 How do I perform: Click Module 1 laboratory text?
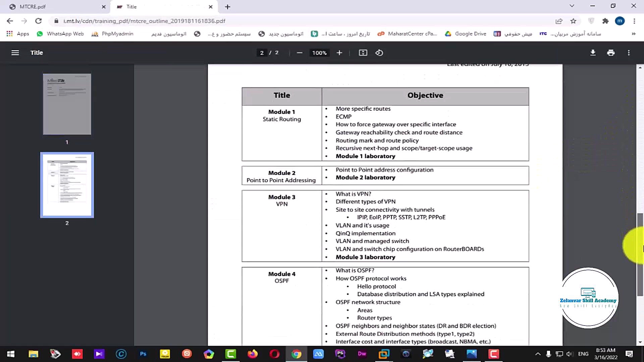pos(365,156)
